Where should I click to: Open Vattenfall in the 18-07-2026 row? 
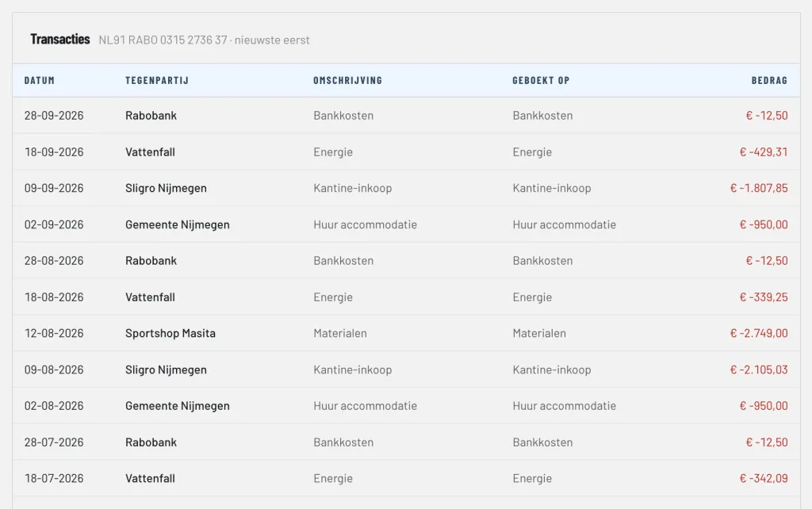tap(150, 478)
